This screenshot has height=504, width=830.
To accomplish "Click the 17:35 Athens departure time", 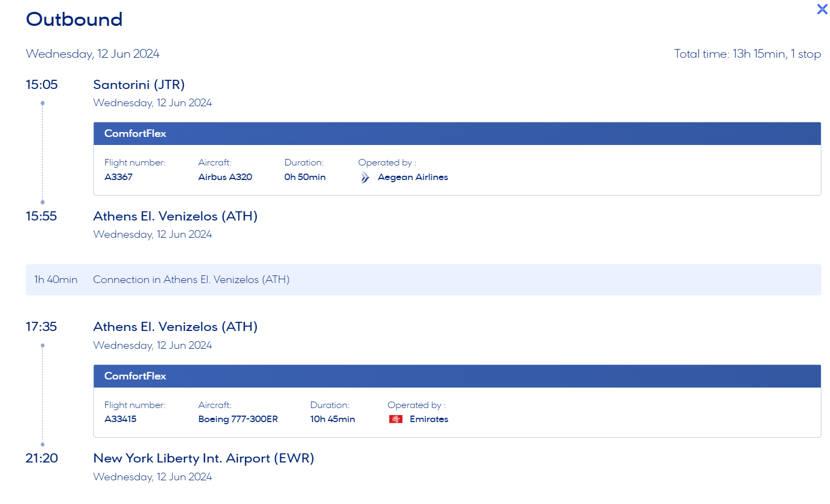I will 41,327.
